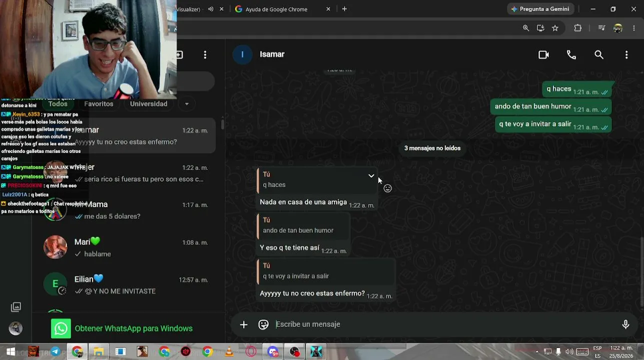644x360 pixels.
Task: Select the Universidad chat filter
Action: point(149,104)
